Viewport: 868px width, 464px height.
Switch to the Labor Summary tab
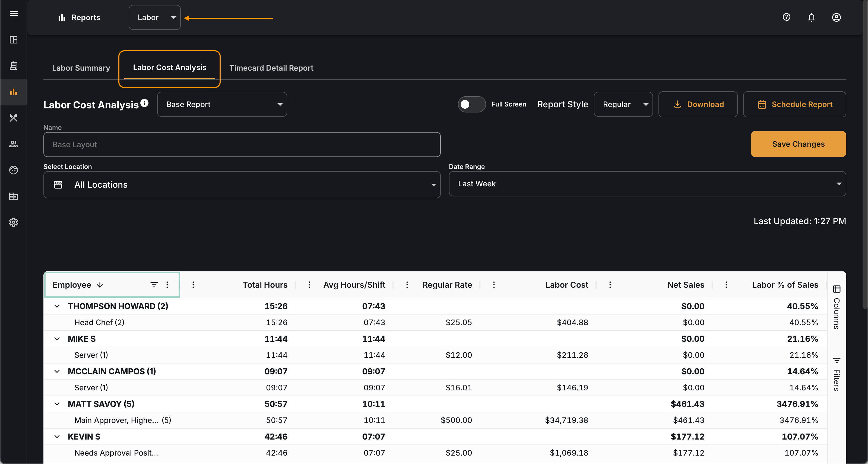81,68
